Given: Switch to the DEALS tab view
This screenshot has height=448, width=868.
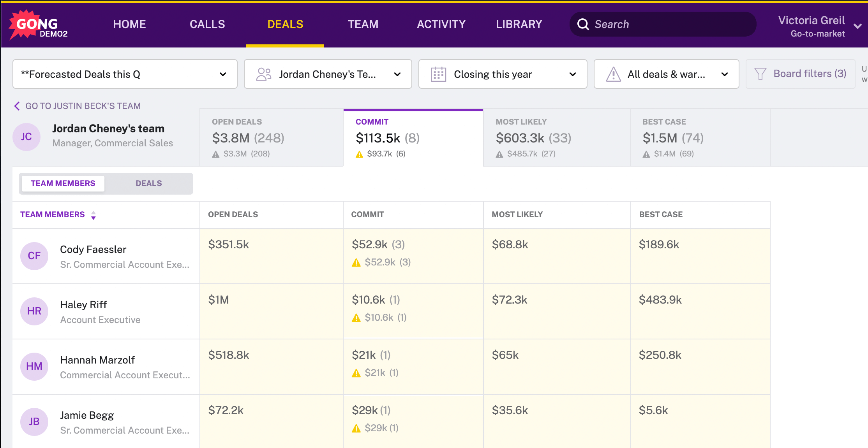Looking at the screenshot, I should pos(148,183).
